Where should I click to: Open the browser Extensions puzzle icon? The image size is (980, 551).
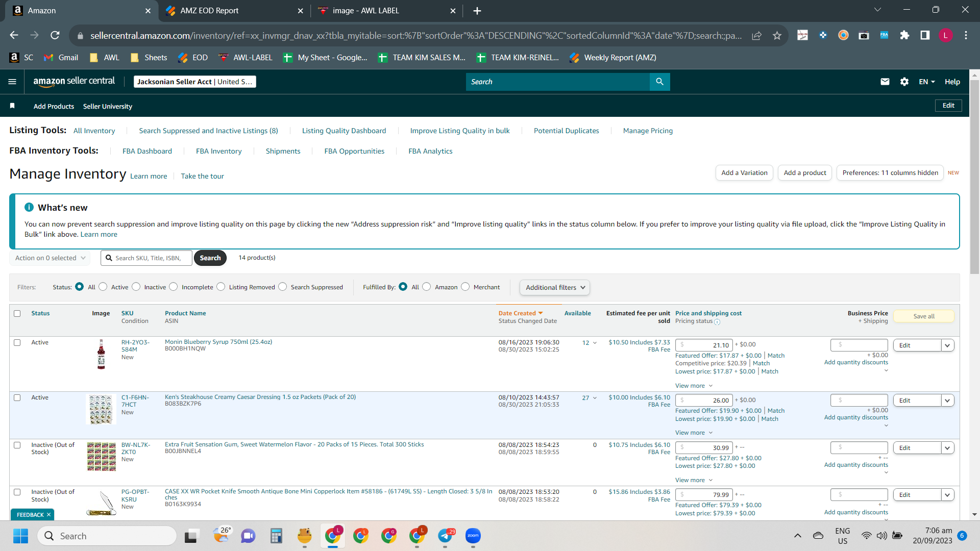click(904, 35)
